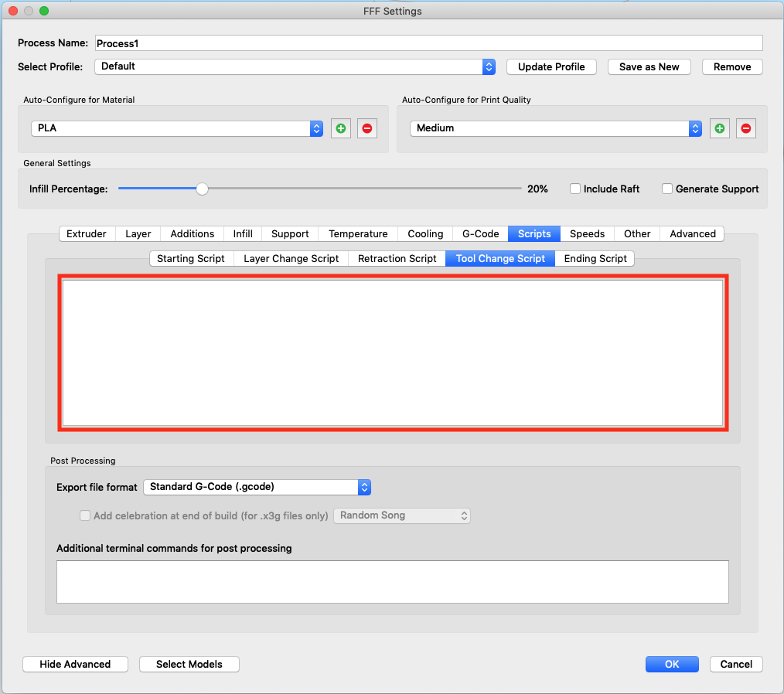The width and height of the screenshot is (784, 694).
Task: Click in the Process Name field
Action: coord(429,43)
